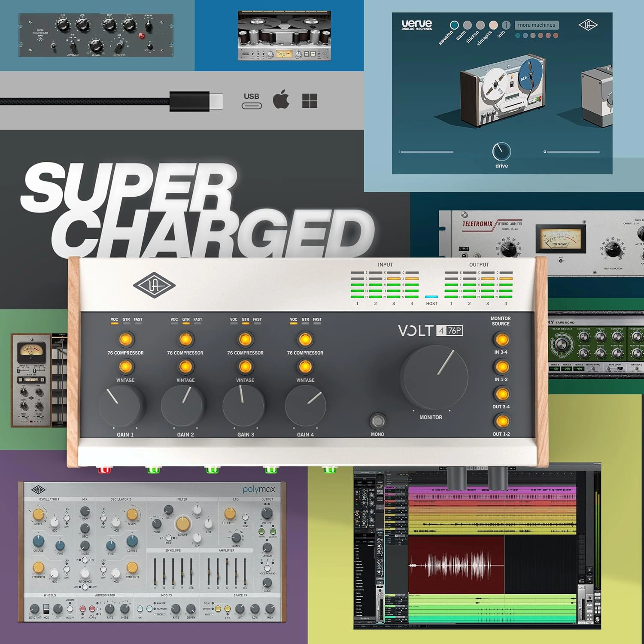Viewport: 644px width, 644px height.
Task: Enable the Vintage button above Gain 3
Action: pyautogui.click(x=245, y=367)
